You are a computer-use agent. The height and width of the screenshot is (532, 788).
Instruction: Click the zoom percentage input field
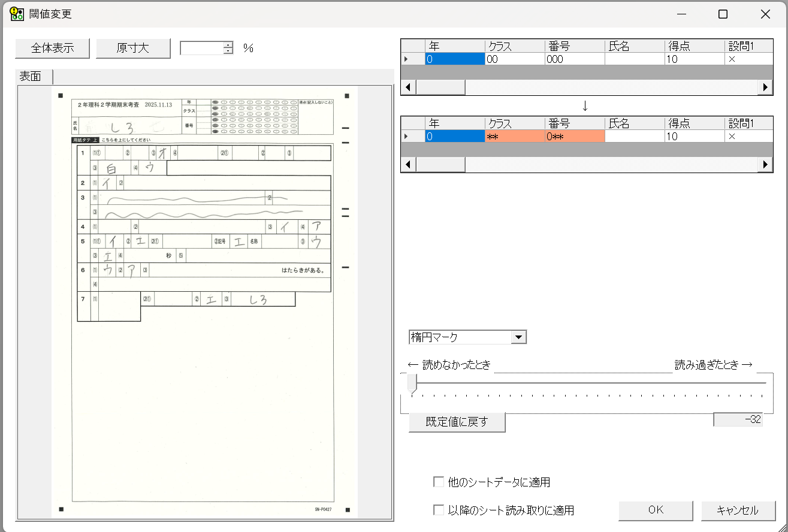[201, 49]
